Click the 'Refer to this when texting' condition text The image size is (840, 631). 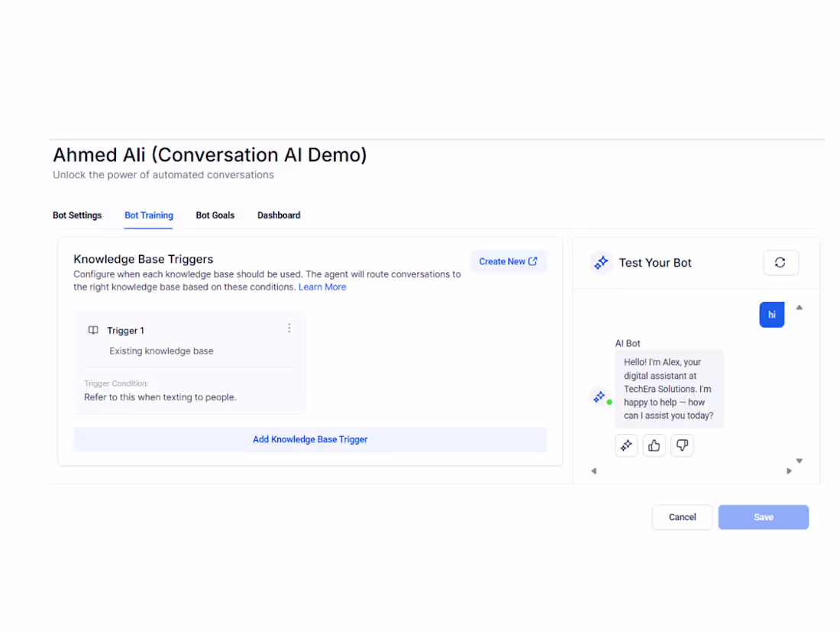[x=160, y=397]
